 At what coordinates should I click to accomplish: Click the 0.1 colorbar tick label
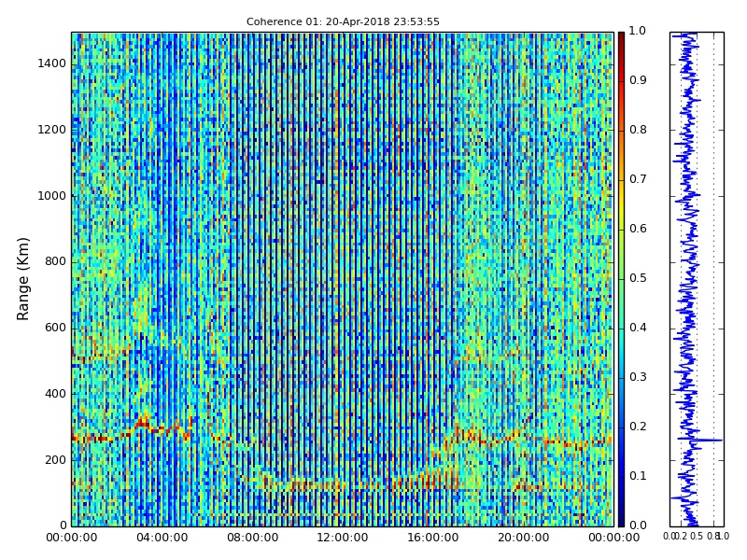(638, 477)
